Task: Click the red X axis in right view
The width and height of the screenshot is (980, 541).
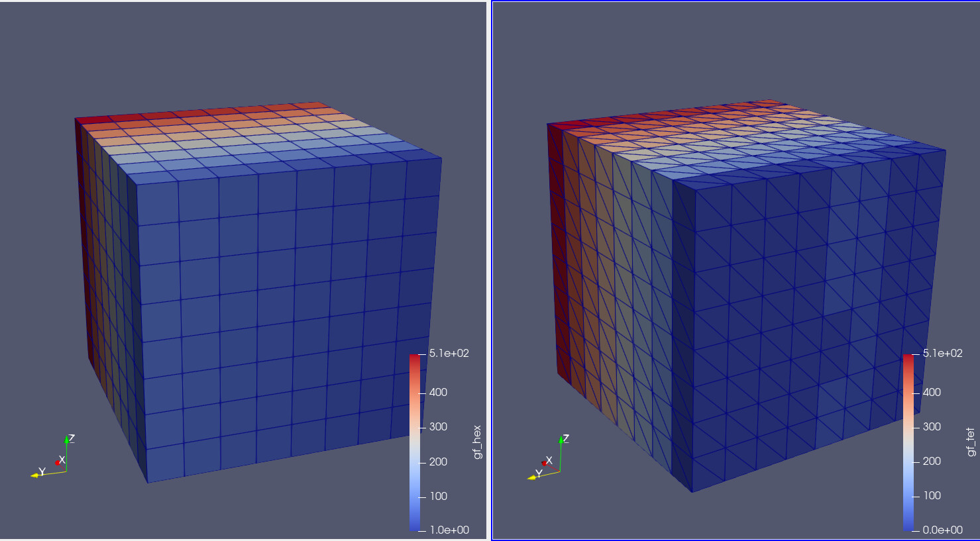Action: click(547, 462)
